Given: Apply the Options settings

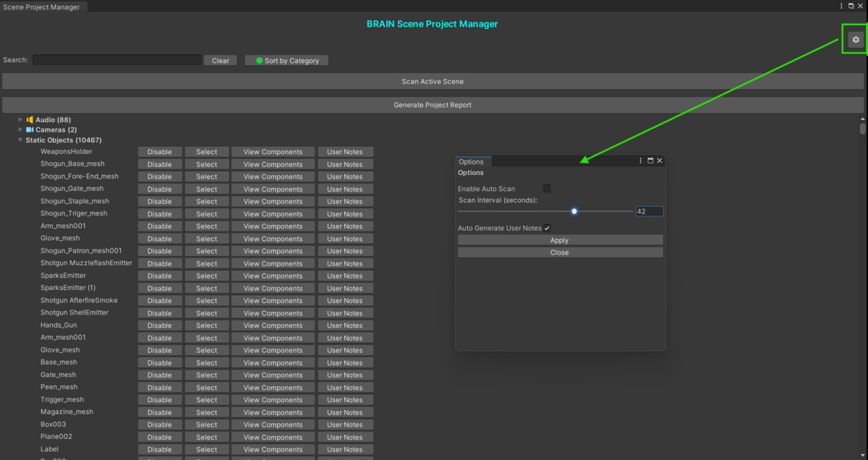Looking at the screenshot, I should point(560,240).
